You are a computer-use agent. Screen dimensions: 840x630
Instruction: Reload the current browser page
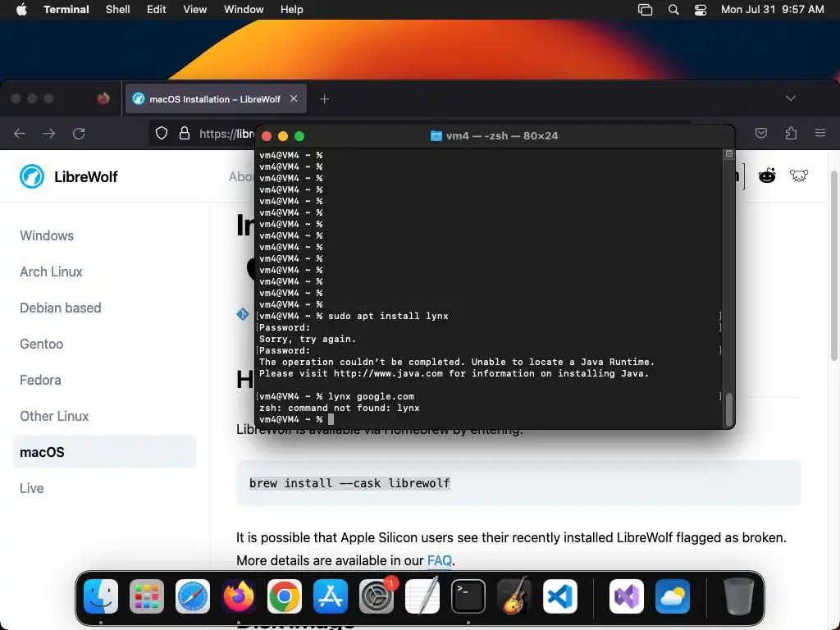79,134
